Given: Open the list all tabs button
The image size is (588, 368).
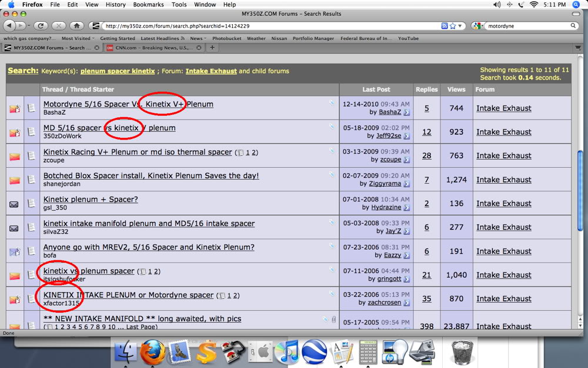Looking at the screenshot, I should [x=578, y=48].
